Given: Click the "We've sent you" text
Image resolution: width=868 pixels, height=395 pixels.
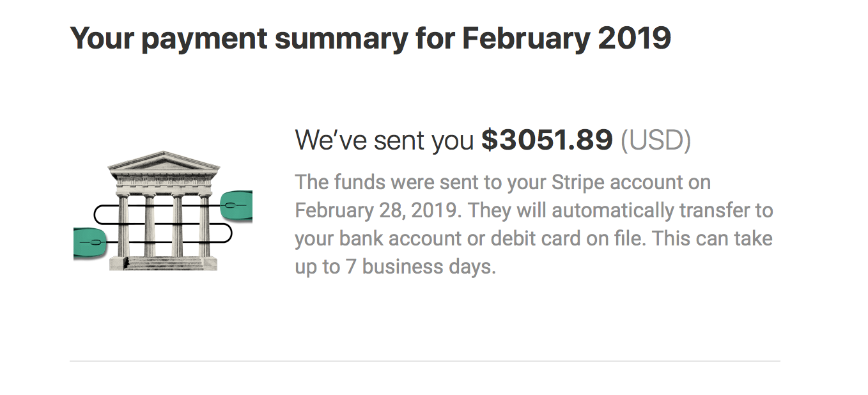Looking at the screenshot, I should [385, 140].
